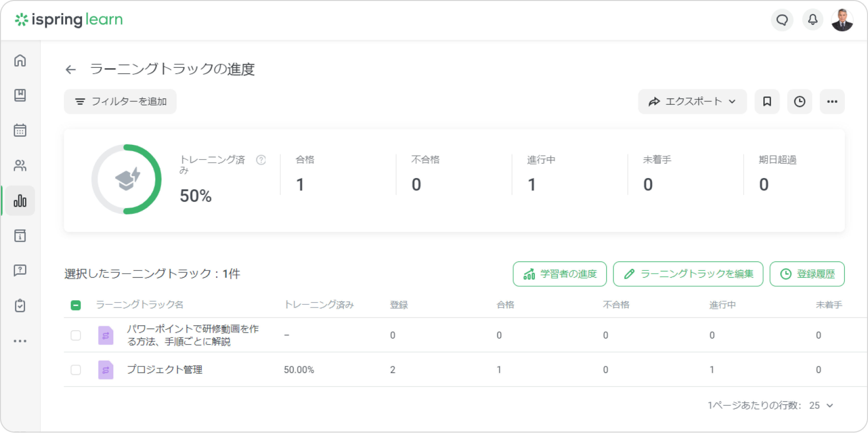868x433 pixels.
Task: Click the clock schedule report icon
Action: (x=800, y=102)
